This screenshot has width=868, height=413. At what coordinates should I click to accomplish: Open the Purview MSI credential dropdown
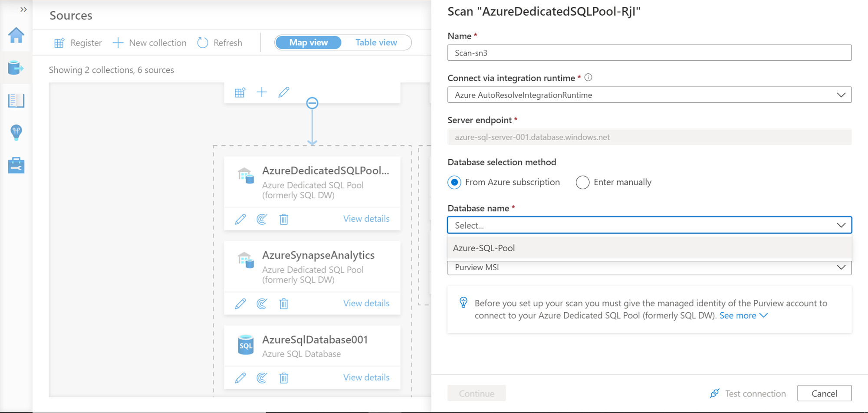(x=649, y=268)
